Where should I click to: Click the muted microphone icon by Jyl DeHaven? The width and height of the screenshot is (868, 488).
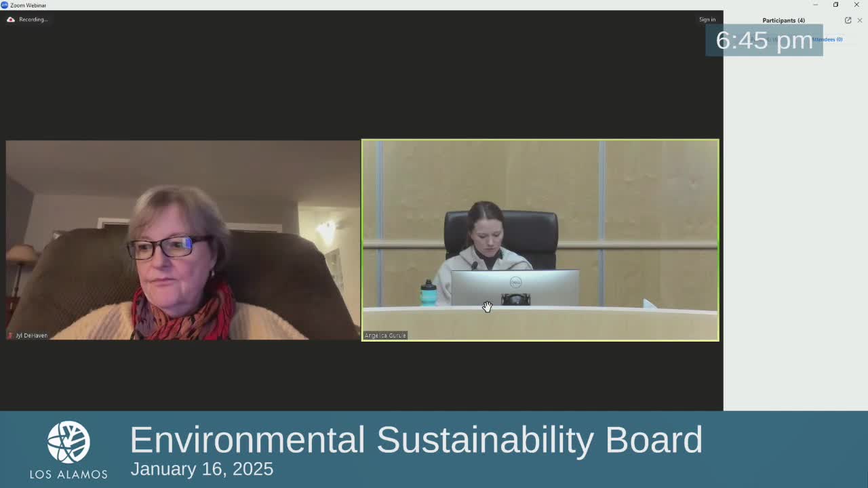coord(10,335)
